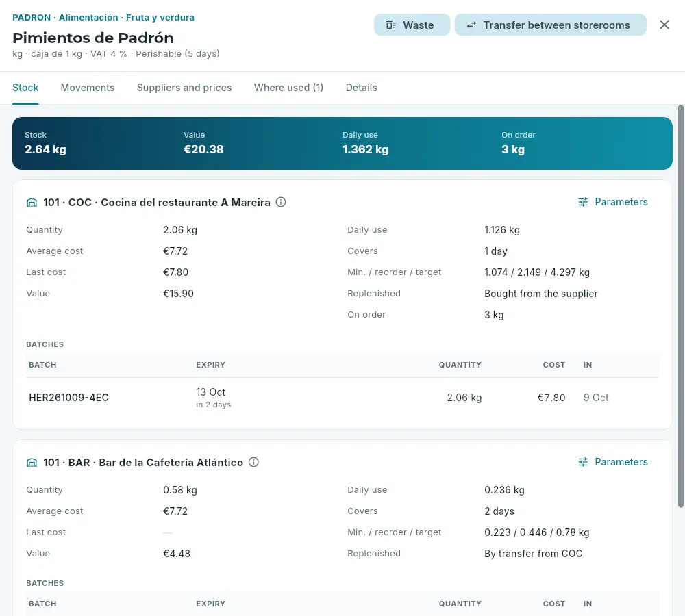Select batch row HER261009-4EC
The width and height of the screenshot is (685, 616).
(x=342, y=398)
